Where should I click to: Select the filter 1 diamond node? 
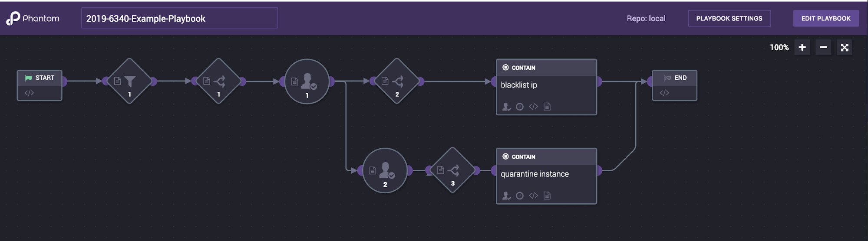pos(129,81)
